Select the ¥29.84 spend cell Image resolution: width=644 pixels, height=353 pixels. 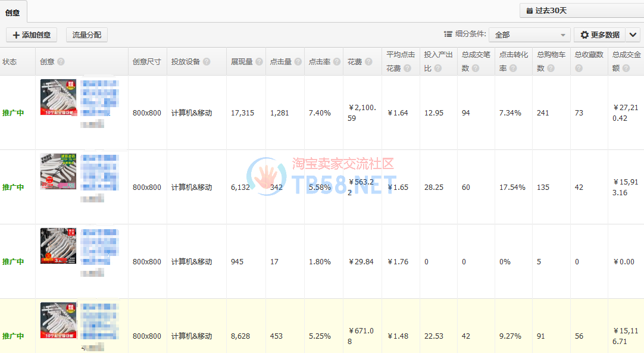tap(361, 261)
